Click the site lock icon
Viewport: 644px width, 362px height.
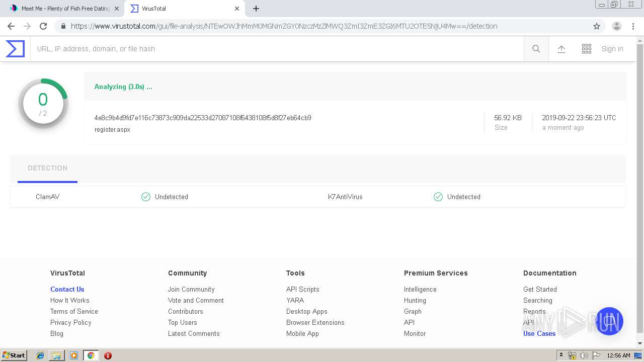pyautogui.click(x=63, y=26)
